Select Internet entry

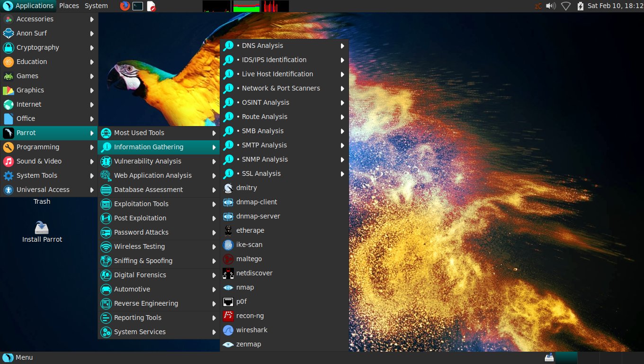49,104
